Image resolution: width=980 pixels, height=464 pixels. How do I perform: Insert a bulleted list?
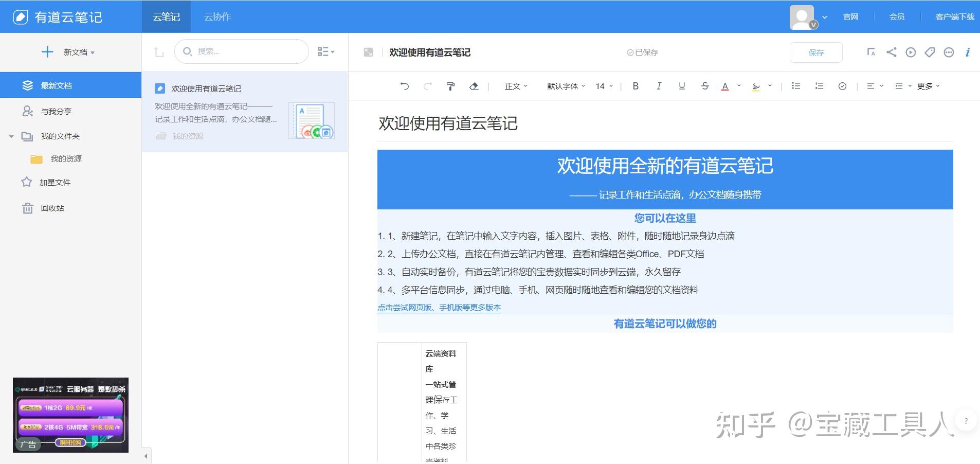point(796,86)
